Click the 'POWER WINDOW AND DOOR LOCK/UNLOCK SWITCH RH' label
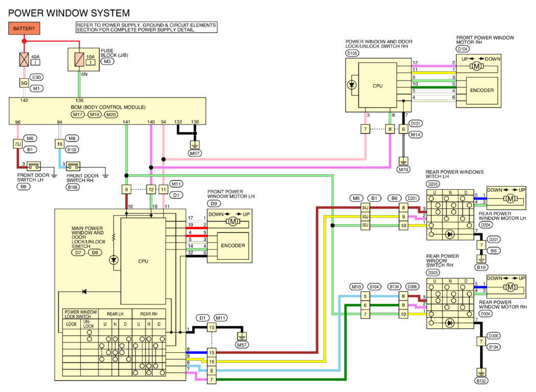 [379, 44]
